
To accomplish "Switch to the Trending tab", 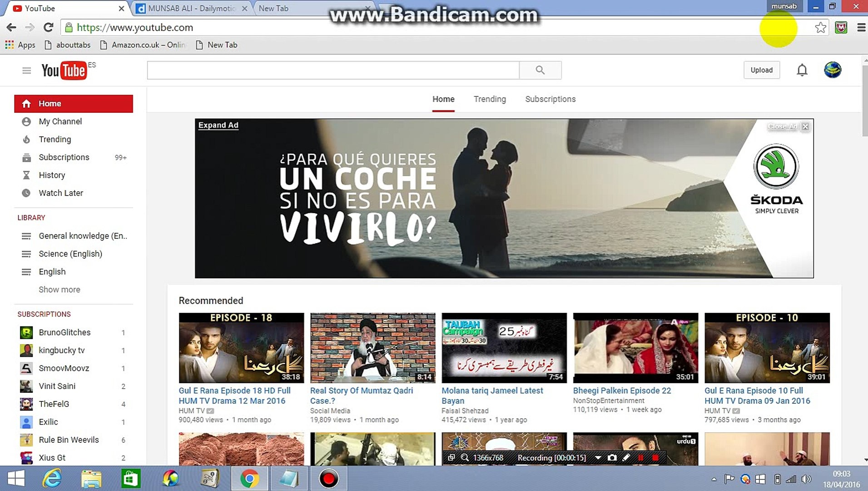I will click(490, 99).
